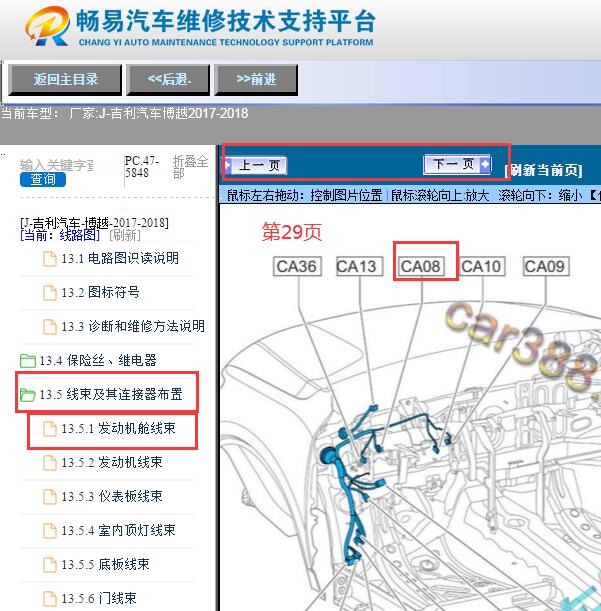Collapse the 13.5 线束及其连接器布置 folder
The width and height of the screenshot is (601, 611).
point(111,394)
